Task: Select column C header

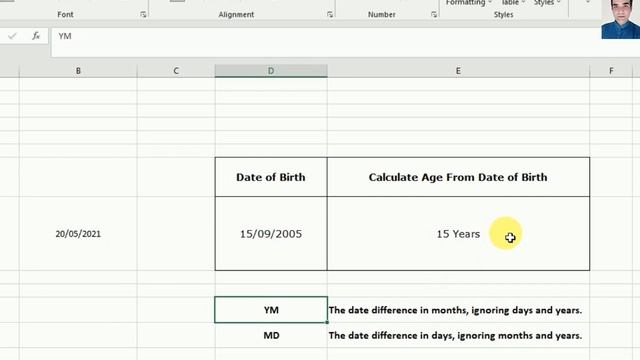Action: 176,71
